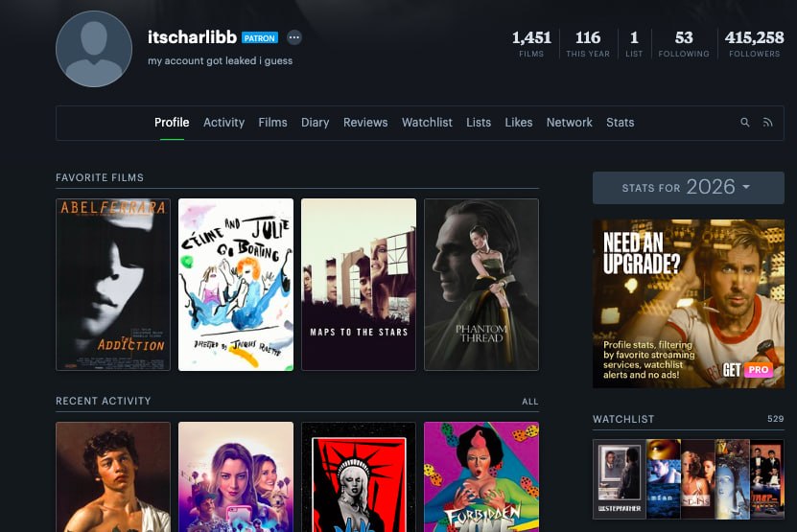Image resolution: width=797 pixels, height=532 pixels.
Task: Open the Watchlist sidebar heading
Action: [x=623, y=419]
